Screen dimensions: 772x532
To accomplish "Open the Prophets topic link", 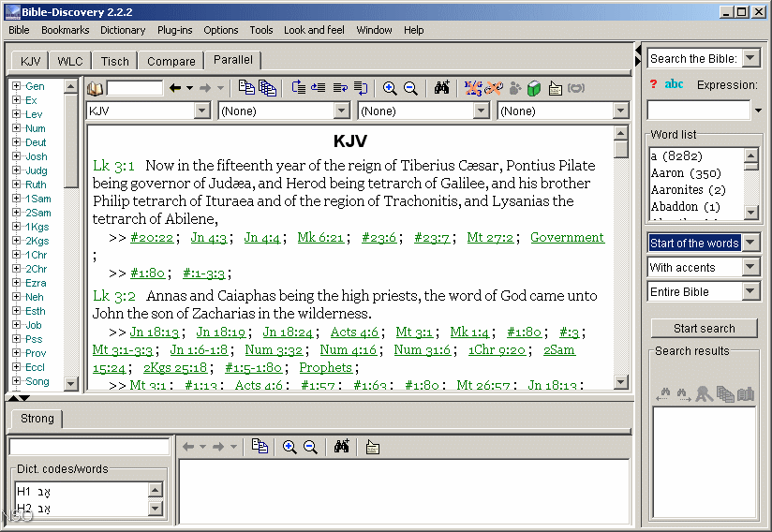I will click(326, 368).
